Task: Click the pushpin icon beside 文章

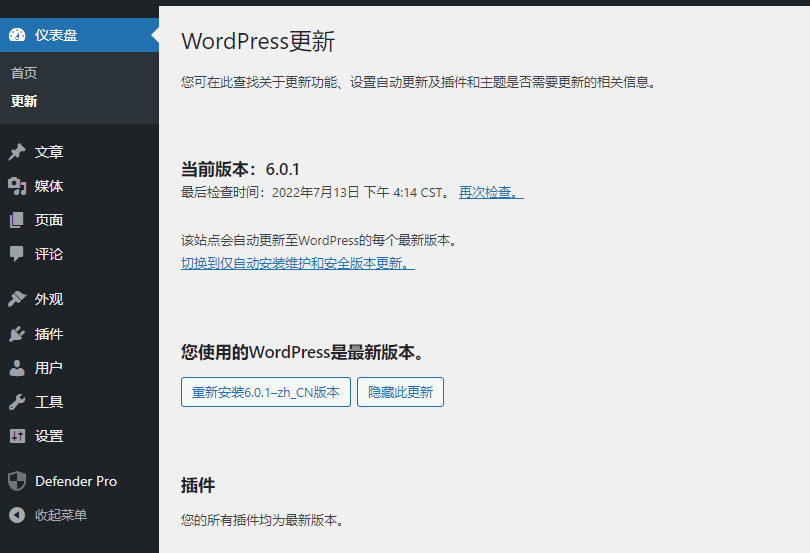Action: [x=17, y=152]
